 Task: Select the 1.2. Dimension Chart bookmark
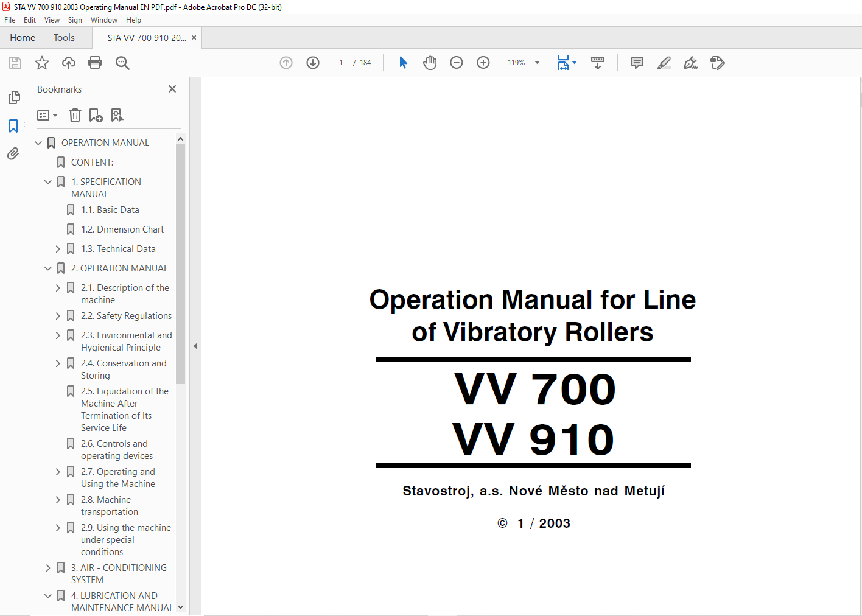point(122,229)
